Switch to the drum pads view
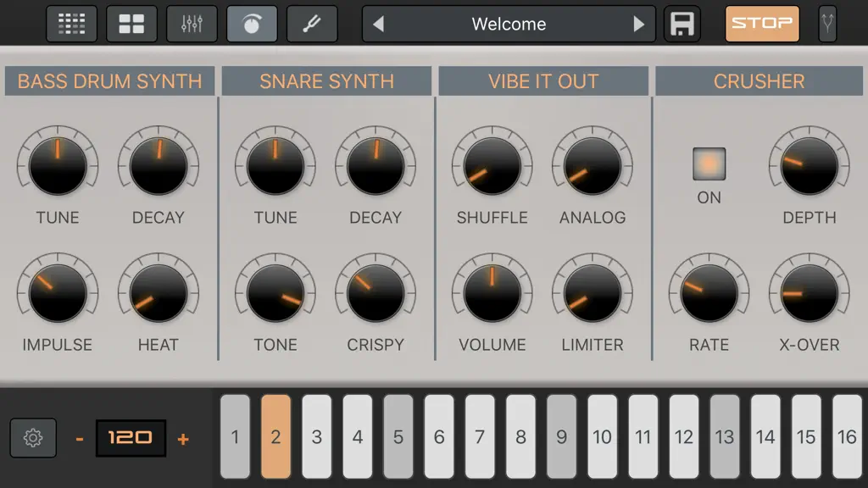This screenshot has height=488, width=868. 131,24
